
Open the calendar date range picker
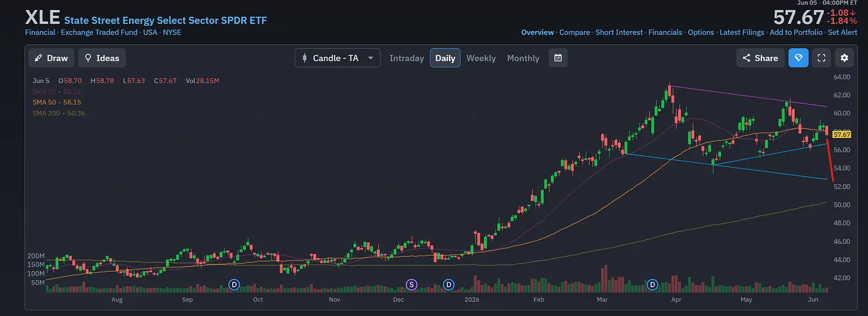click(x=558, y=58)
